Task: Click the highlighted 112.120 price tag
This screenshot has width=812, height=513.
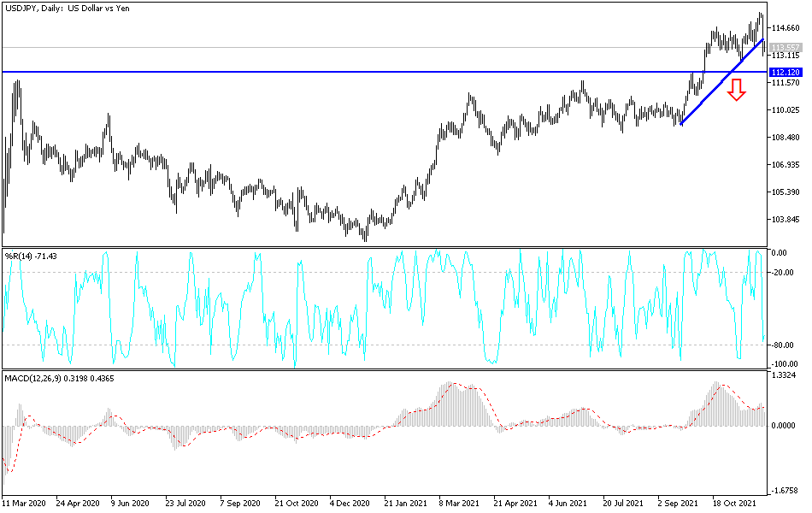Action: pyautogui.click(x=787, y=74)
